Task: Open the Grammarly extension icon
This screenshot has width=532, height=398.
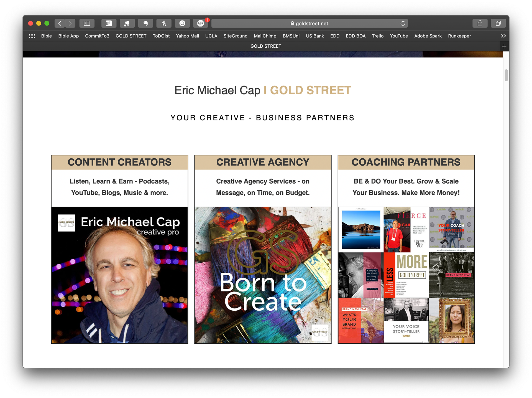Action: [x=182, y=23]
